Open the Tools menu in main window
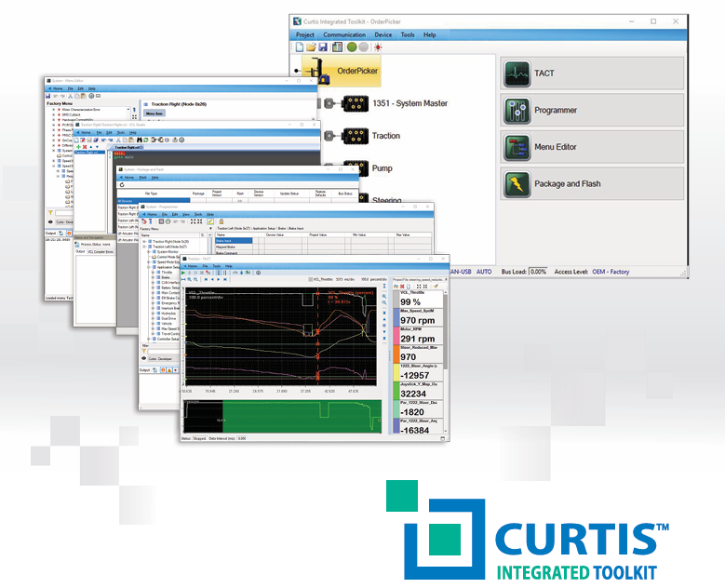 coord(408,34)
